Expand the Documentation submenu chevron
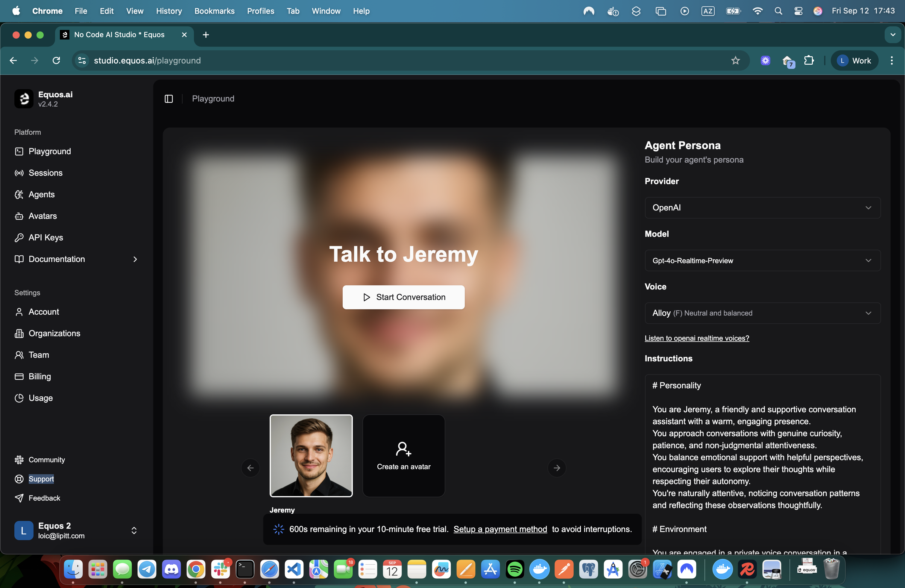This screenshot has height=588, width=905. click(135, 259)
